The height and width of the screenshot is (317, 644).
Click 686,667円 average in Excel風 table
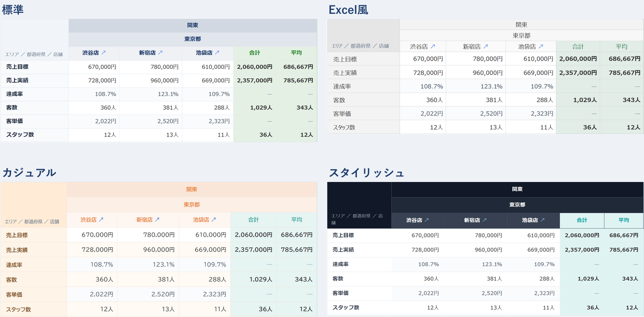621,59
